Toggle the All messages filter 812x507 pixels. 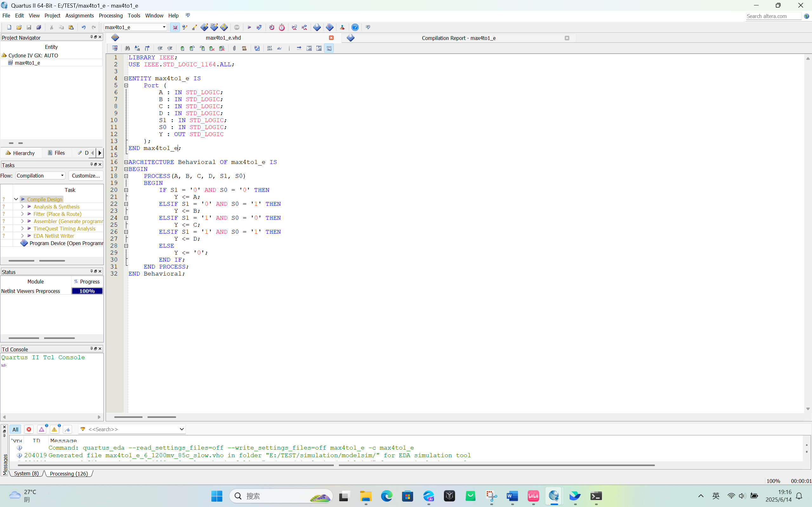(x=15, y=429)
